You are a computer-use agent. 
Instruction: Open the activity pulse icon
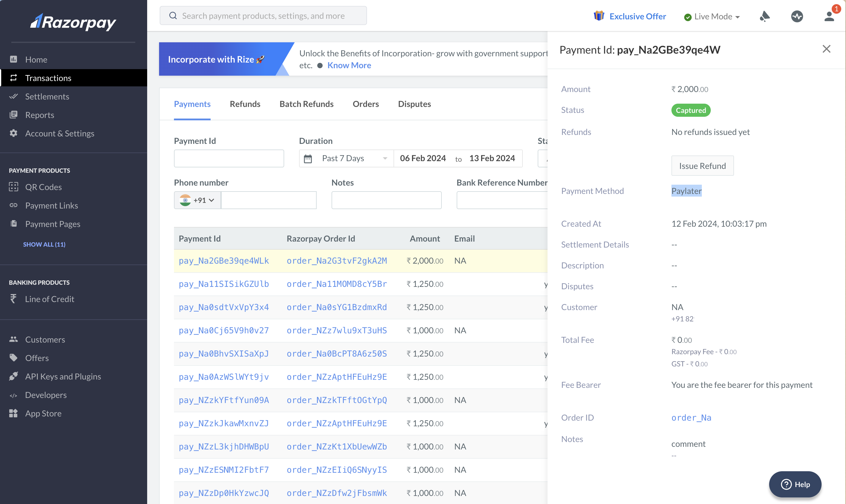click(x=797, y=16)
